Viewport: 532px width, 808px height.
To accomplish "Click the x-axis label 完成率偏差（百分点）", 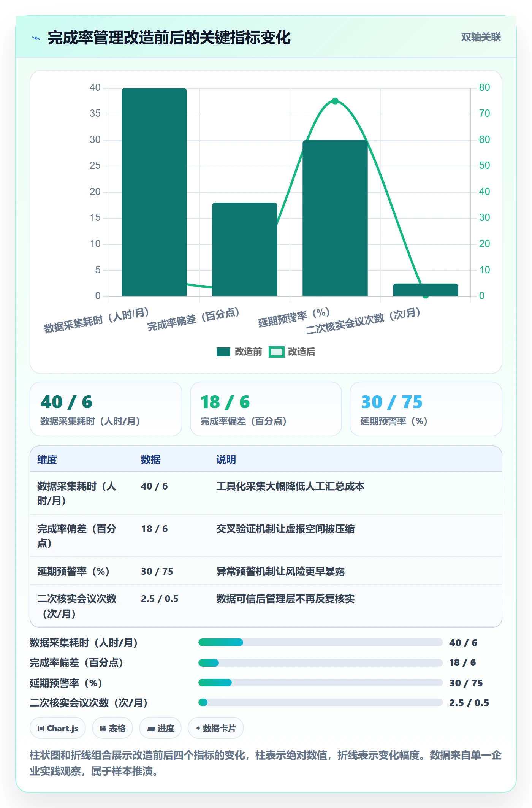I will pos(193,320).
